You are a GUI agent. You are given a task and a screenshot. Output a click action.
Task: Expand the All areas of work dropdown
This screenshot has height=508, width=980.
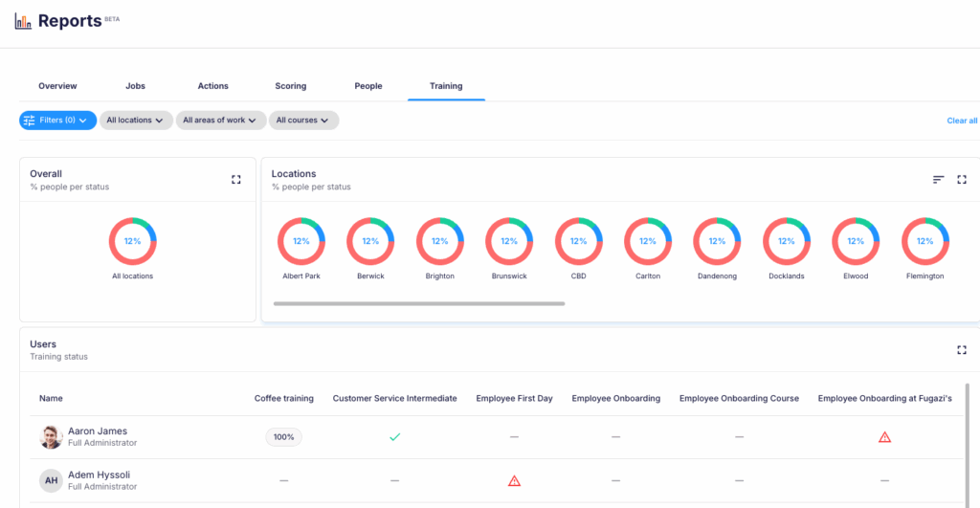pos(221,121)
